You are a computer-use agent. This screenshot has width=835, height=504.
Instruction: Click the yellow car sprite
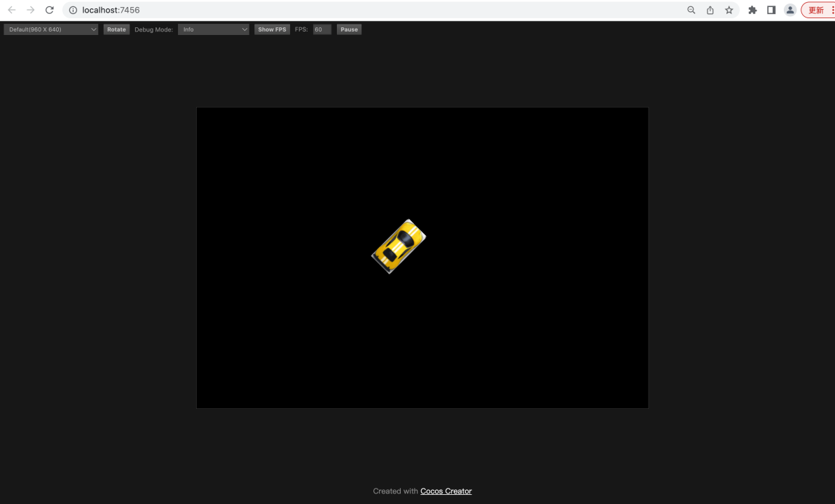pos(399,246)
